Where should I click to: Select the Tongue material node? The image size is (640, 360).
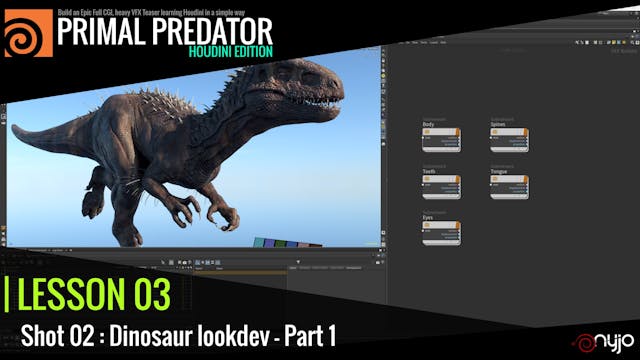pyautogui.click(x=509, y=187)
